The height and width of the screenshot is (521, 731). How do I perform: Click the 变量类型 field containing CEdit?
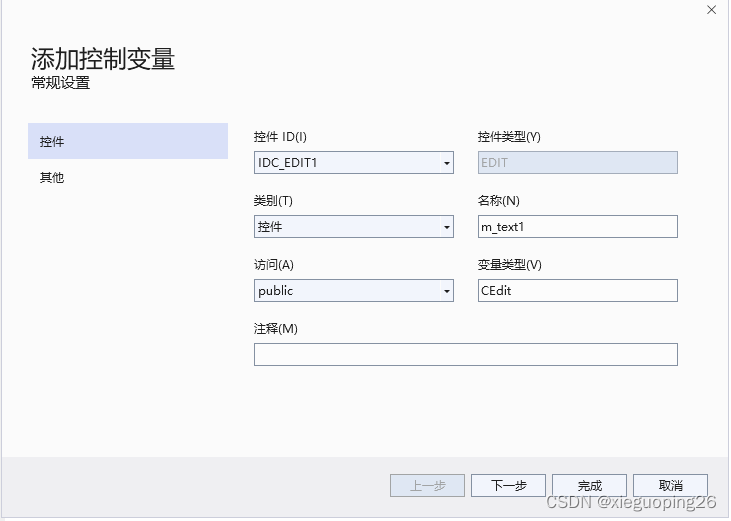click(x=578, y=290)
